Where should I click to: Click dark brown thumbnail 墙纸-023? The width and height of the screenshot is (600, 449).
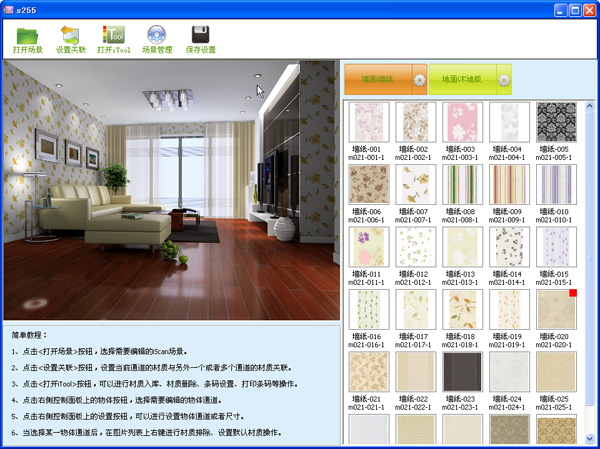tap(462, 372)
